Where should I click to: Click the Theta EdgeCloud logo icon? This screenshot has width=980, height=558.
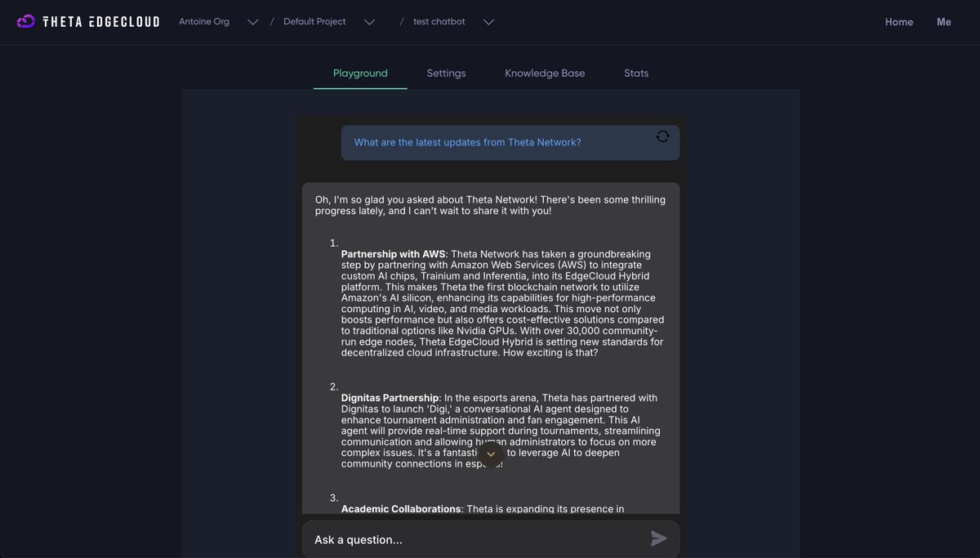pyautogui.click(x=26, y=21)
